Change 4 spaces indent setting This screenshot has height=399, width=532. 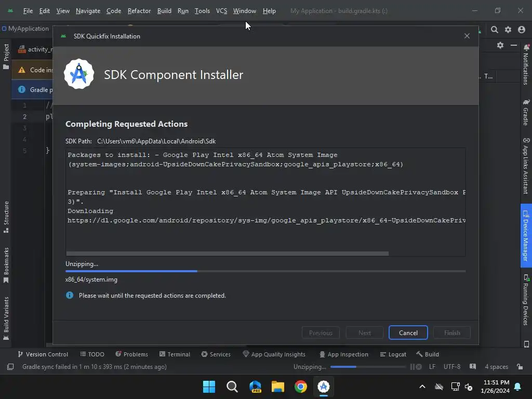496,367
